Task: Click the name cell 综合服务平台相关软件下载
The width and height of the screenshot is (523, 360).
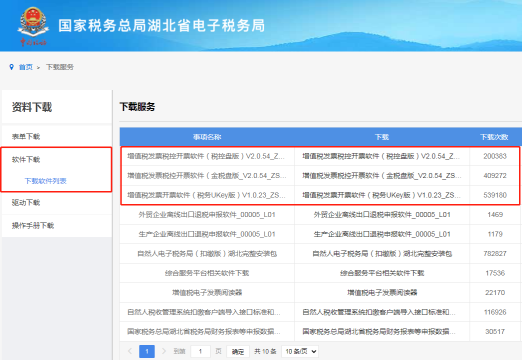Action: (207, 273)
